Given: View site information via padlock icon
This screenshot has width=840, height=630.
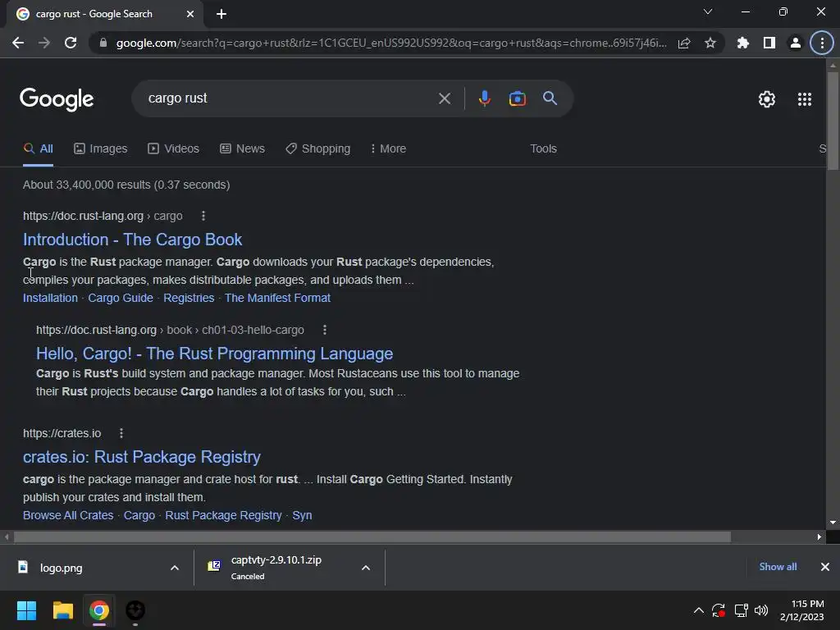Looking at the screenshot, I should (x=103, y=43).
